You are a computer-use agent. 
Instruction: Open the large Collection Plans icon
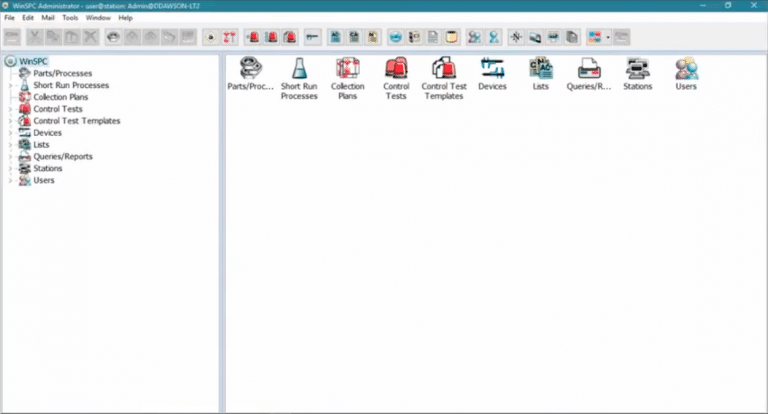pyautogui.click(x=348, y=69)
